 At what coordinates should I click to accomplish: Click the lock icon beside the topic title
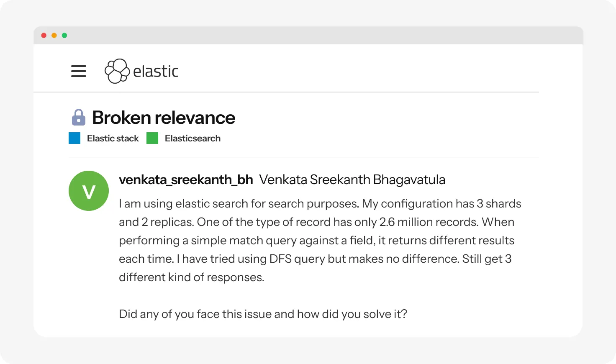pyautogui.click(x=79, y=117)
